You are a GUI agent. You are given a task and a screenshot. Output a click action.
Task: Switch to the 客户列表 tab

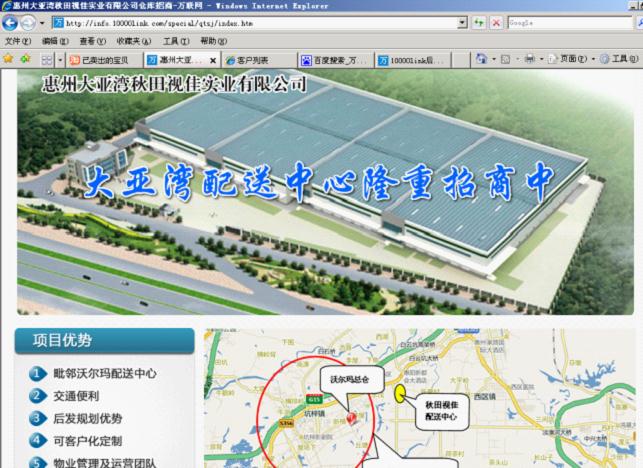click(x=259, y=60)
